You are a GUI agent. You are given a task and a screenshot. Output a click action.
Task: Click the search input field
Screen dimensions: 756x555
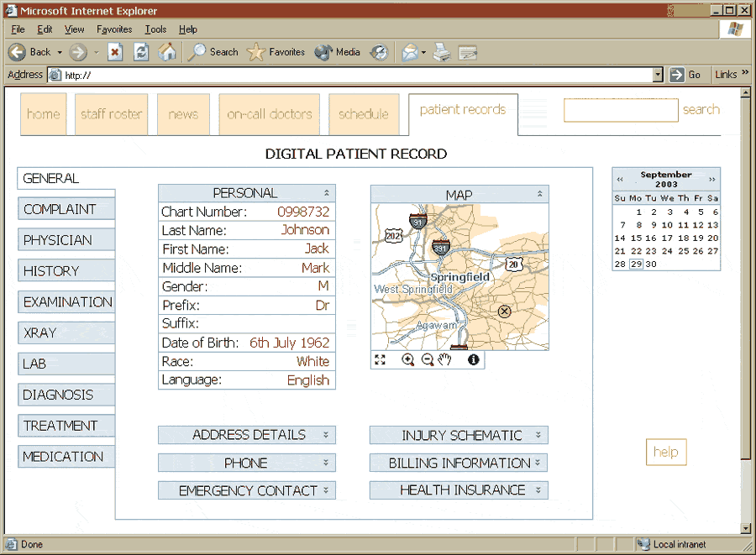(620, 110)
